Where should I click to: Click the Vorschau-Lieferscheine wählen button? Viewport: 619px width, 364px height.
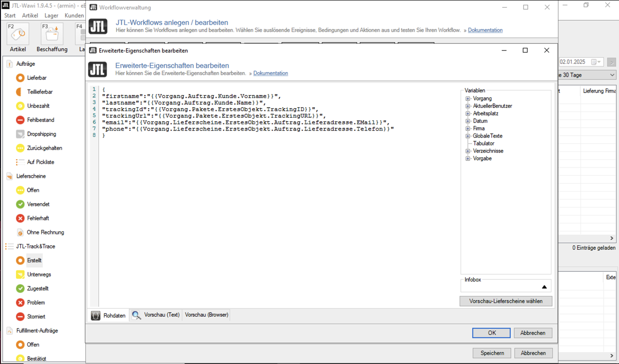[506, 301]
